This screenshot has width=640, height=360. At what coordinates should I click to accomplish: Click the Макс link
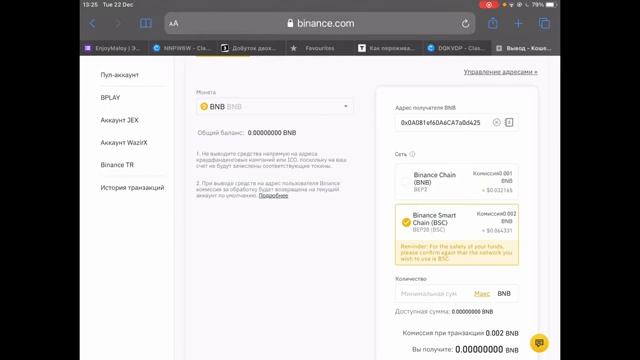[482, 293]
